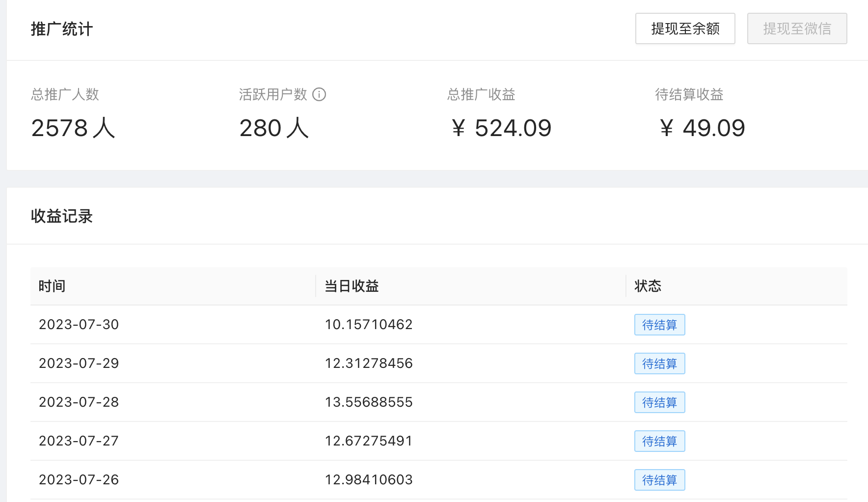Screen dimensions: 868x502
Task: Select the earnings value 12.31278456
Action: point(368,363)
